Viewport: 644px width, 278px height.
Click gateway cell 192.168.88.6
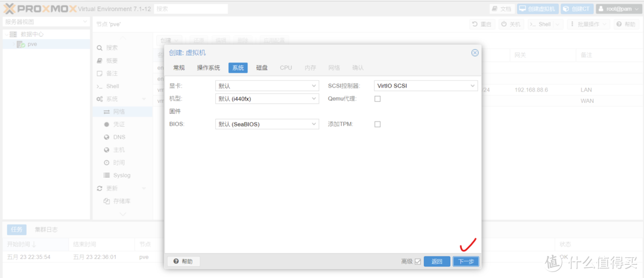[531, 90]
